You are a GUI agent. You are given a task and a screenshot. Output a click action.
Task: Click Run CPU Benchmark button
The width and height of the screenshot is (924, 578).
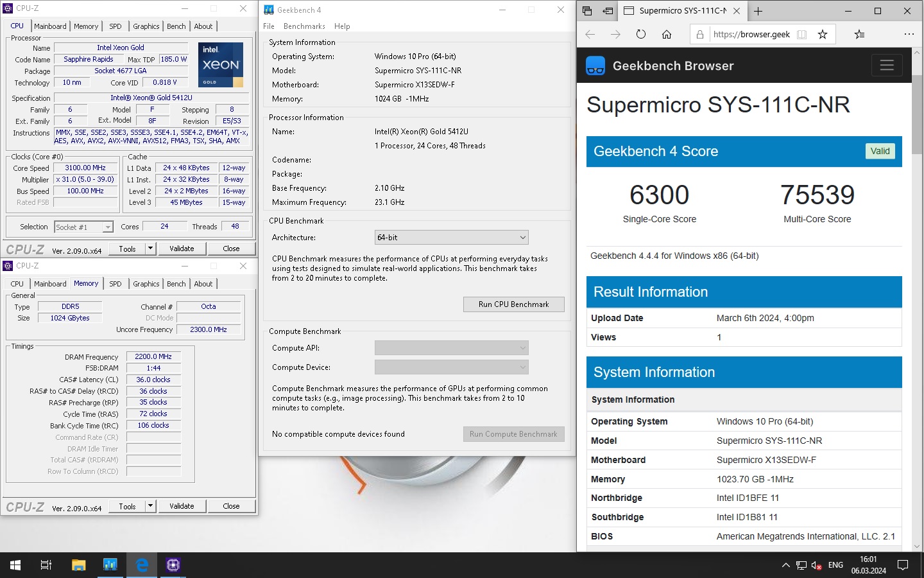coord(514,304)
